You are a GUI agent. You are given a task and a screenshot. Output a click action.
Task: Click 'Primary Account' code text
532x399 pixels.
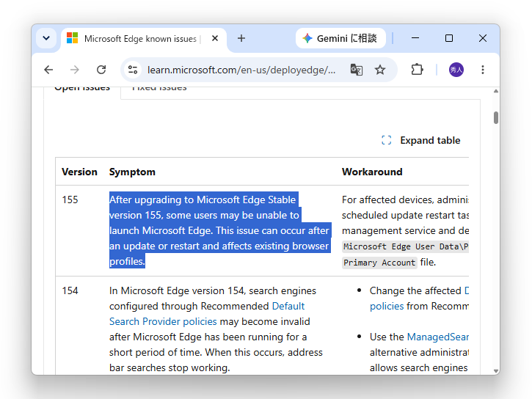click(379, 263)
